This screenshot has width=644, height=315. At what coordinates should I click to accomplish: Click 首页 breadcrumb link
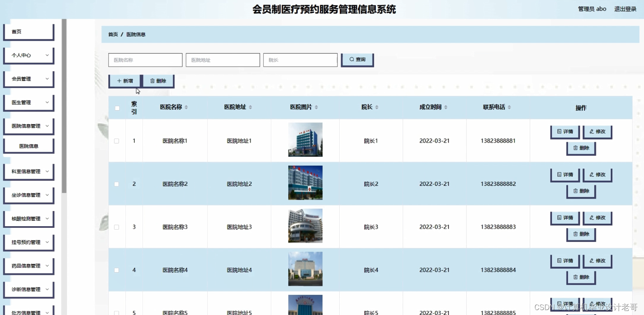pos(113,35)
